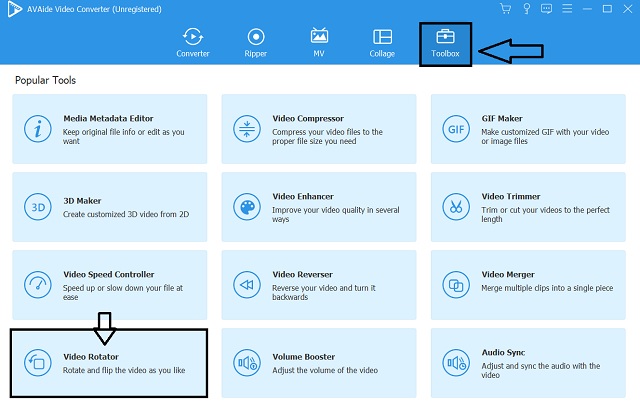Switch to the Ripper tab
The width and height of the screenshot is (640, 415).
tap(256, 42)
